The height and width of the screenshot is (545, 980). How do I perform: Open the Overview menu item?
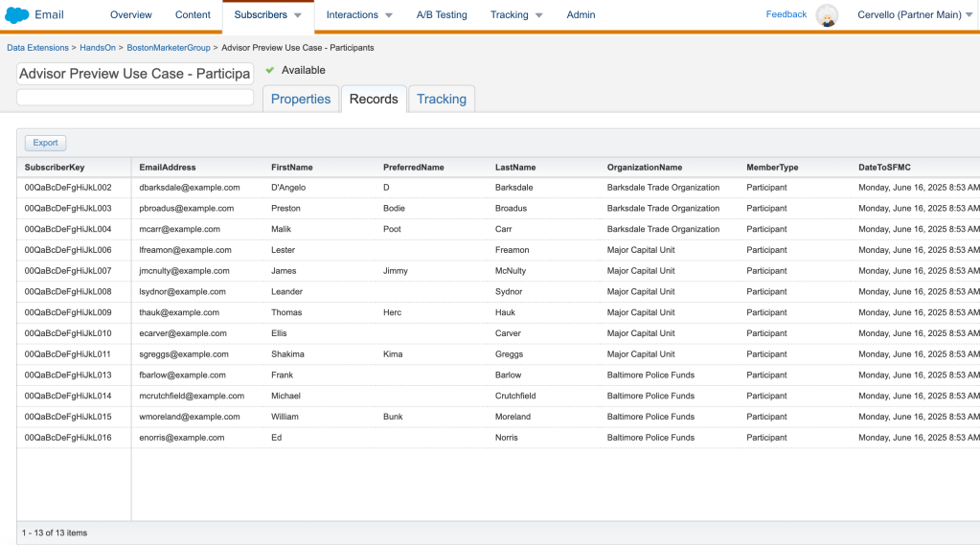click(x=131, y=15)
